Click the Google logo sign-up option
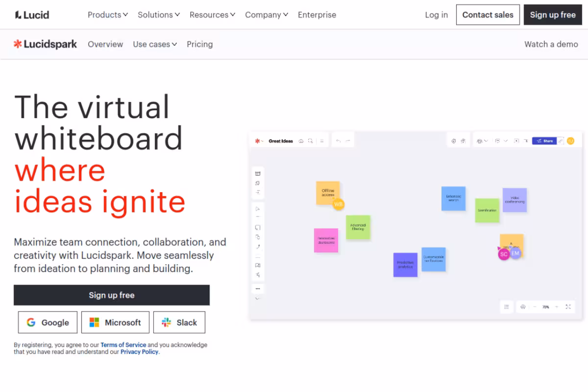Viewport: 588px width, 392px height. [x=48, y=322]
